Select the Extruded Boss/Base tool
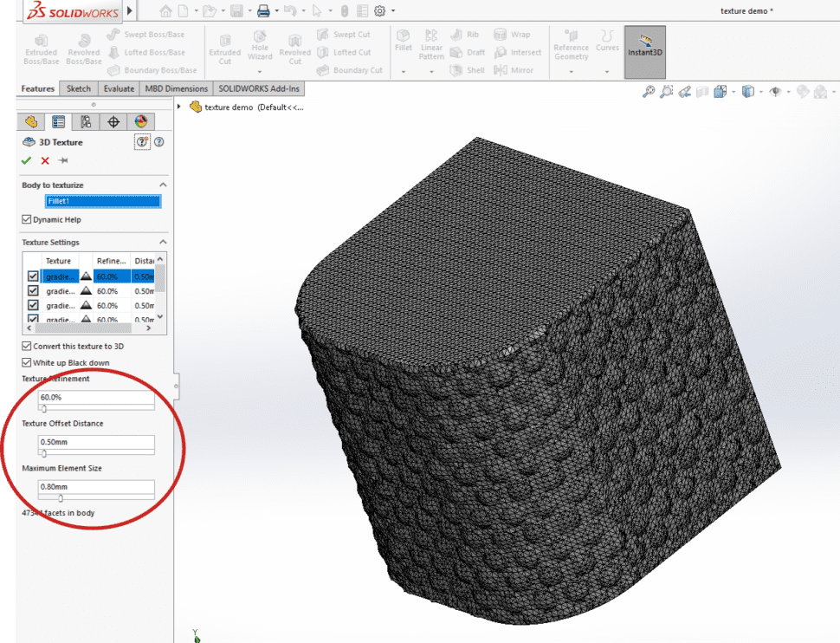Viewport: 840px width, 643px height. tap(40, 48)
